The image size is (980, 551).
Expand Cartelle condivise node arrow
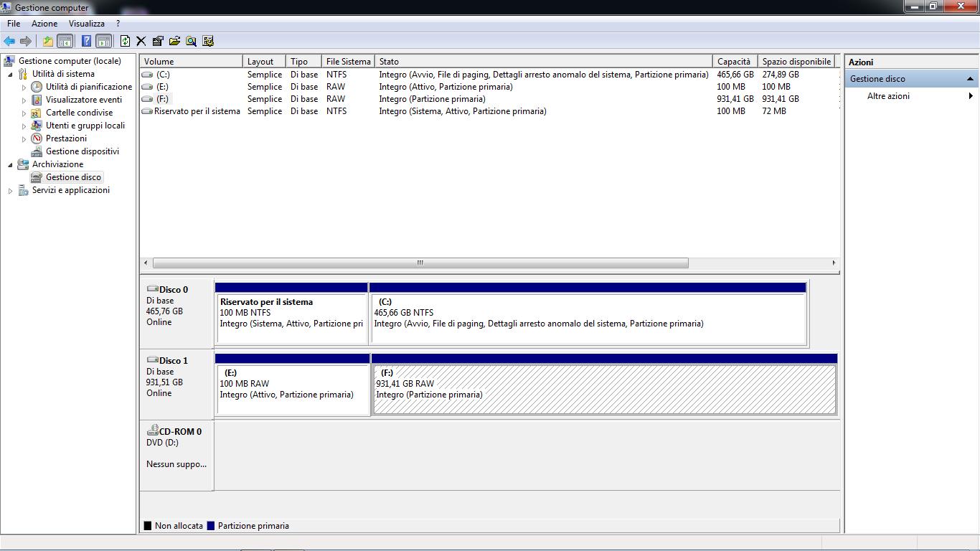[x=24, y=113]
